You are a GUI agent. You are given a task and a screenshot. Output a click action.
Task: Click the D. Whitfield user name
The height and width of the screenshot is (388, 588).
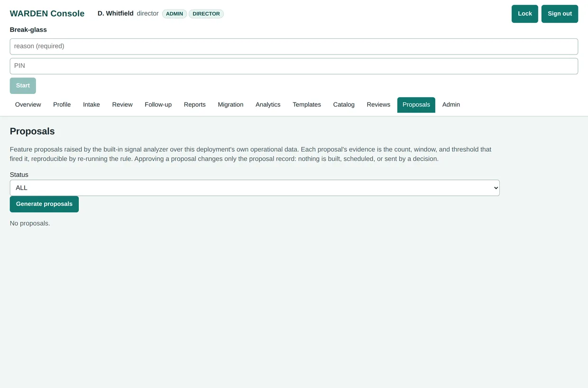pyautogui.click(x=116, y=13)
